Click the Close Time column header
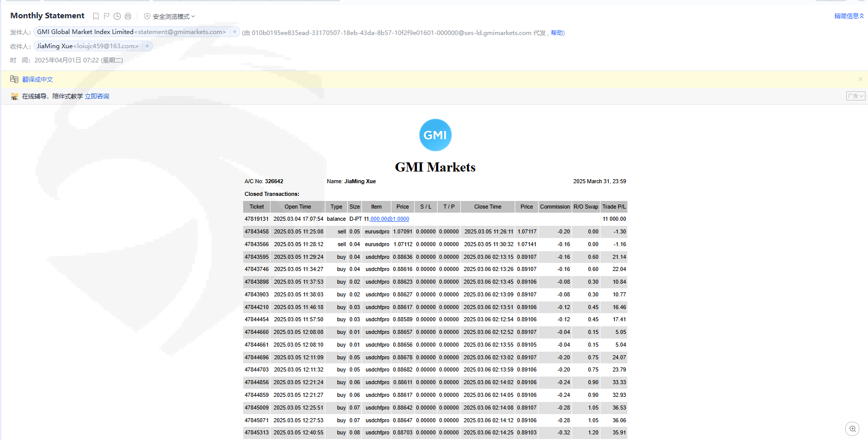The image size is (868, 440). click(x=488, y=207)
